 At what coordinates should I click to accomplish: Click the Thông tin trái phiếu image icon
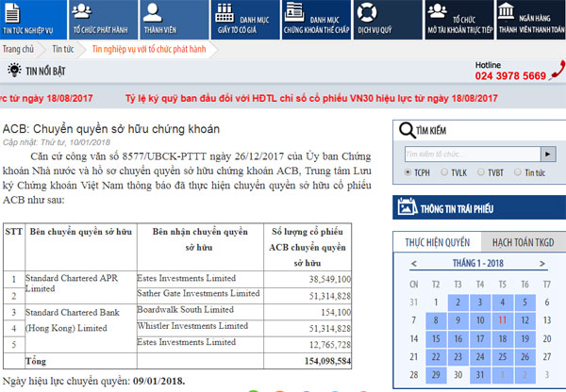(x=408, y=206)
